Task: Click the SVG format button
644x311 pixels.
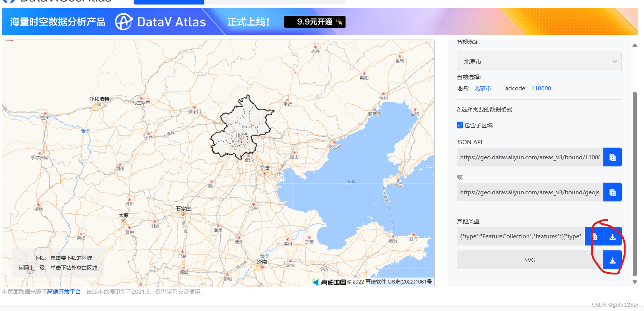Action: (x=530, y=260)
